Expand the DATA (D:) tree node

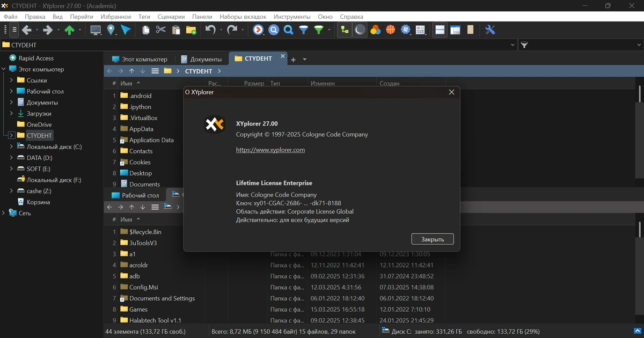pos(11,158)
